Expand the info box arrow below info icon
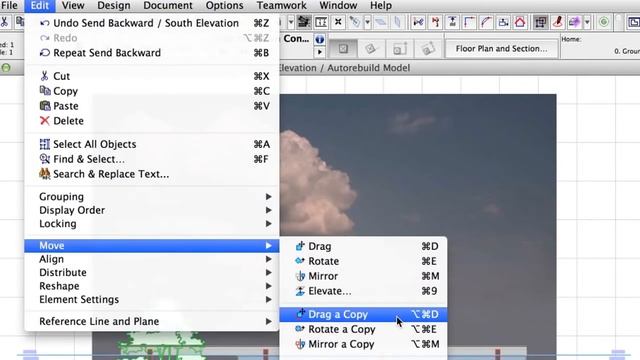Image resolution: width=640 pixels, height=360 pixels. [320, 52]
